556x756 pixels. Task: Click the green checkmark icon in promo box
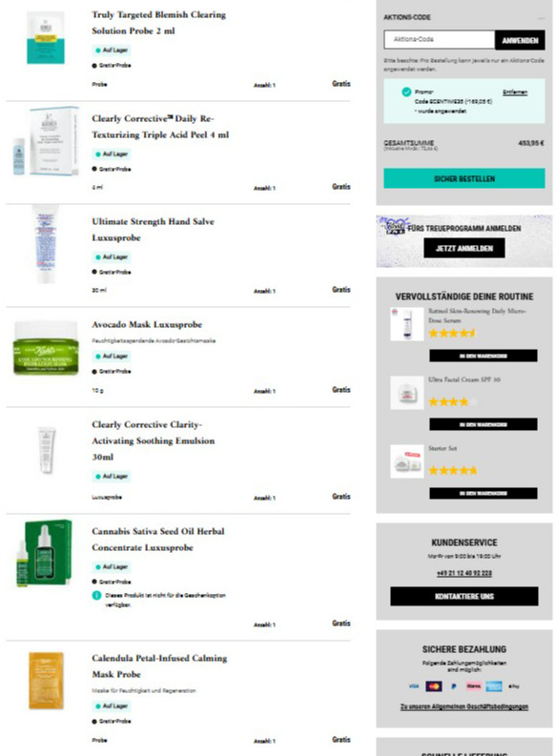tap(406, 92)
